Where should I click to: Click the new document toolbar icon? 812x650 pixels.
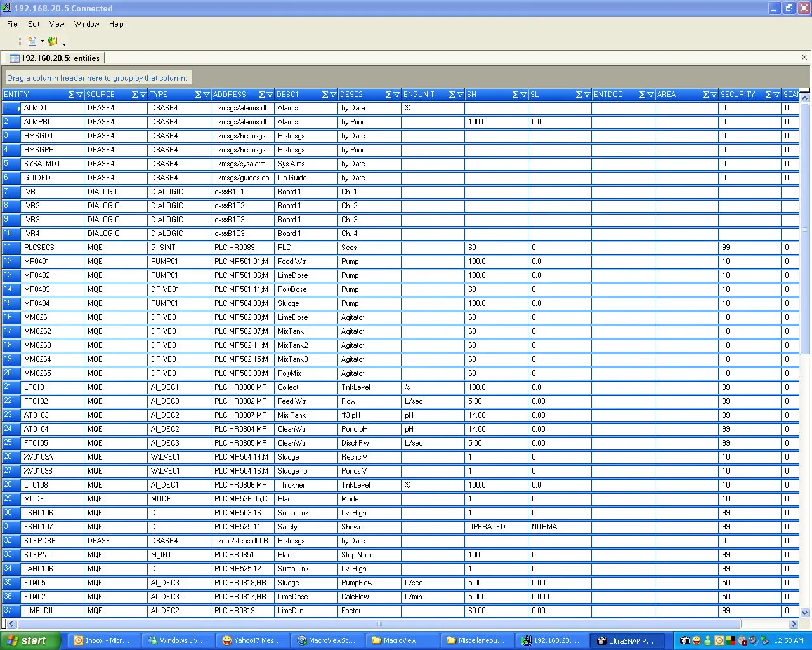pos(32,40)
